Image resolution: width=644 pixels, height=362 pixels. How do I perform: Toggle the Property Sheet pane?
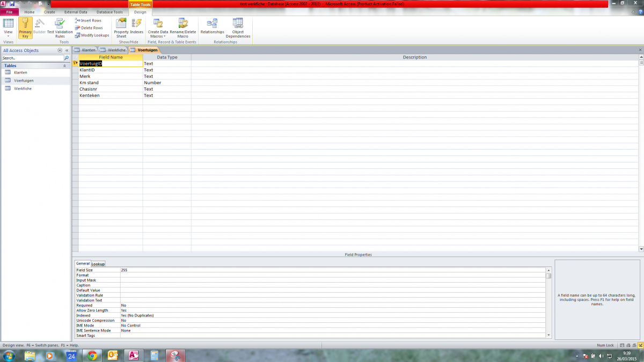click(121, 28)
